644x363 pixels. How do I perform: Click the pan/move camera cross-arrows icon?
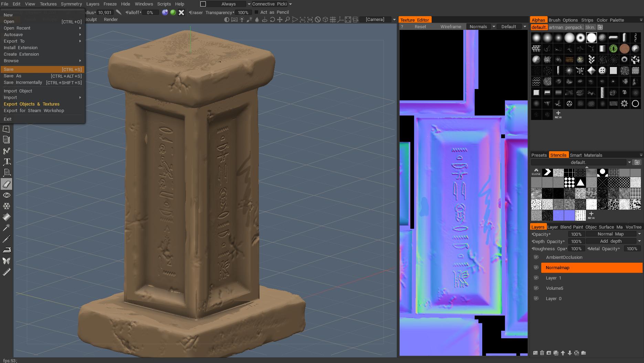coord(280,20)
